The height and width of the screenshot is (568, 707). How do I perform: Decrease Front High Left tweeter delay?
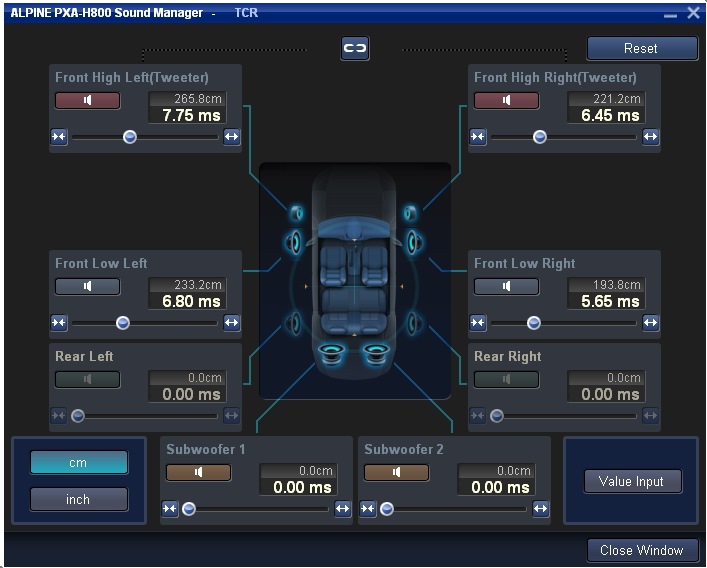click(59, 137)
